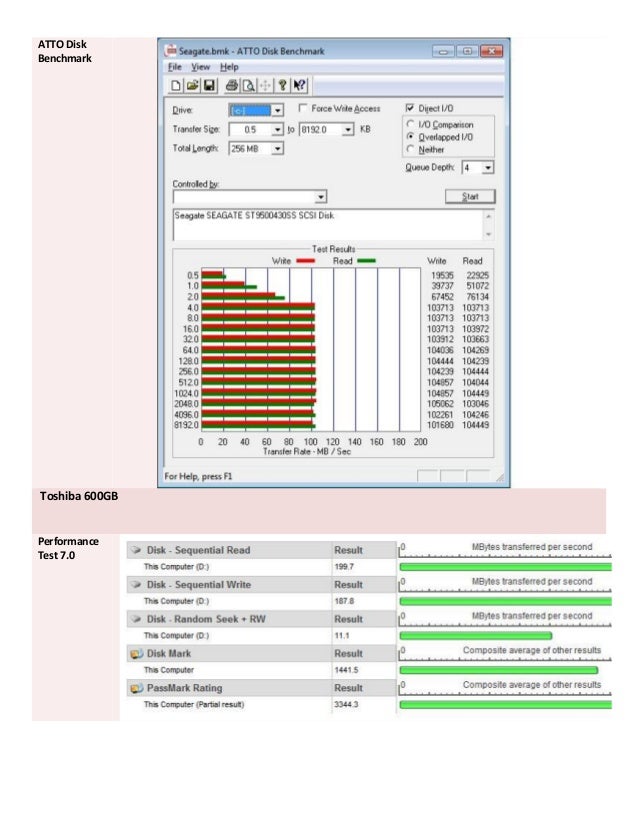Click the write value 105062 in results
Screen dimensions: 638x826
440,404
